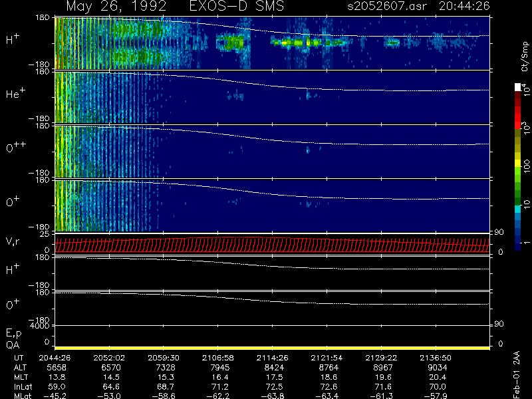Click the "InLat" row header

[x=23, y=386]
